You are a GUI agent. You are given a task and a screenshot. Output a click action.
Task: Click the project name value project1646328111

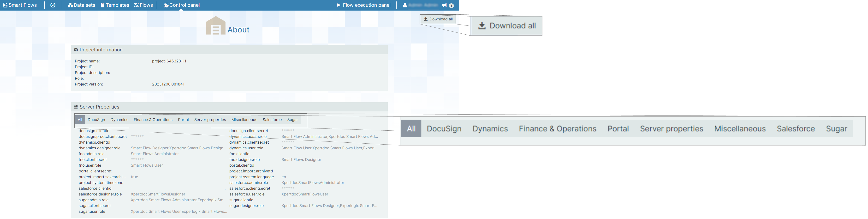click(x=169, y=61)
